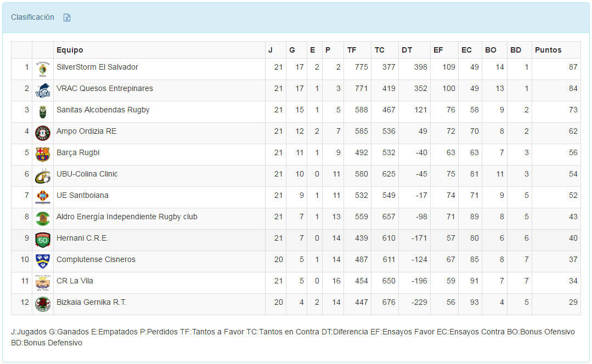Screen dimensions: 592x364
Task: Click the Ampo Ordizia RE badge
Action: coord(43,133)
